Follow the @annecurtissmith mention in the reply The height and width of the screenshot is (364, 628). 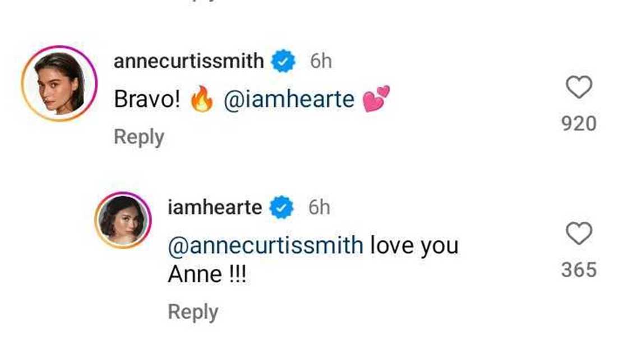tap(265, 245)
